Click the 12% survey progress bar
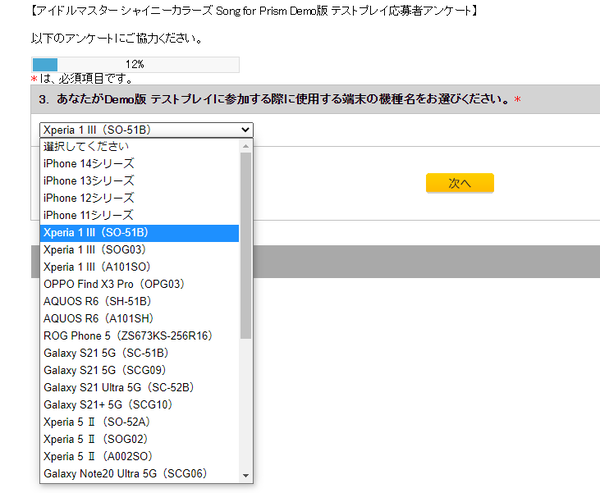This screenshot has width=600, height=493. pos(135,64)
